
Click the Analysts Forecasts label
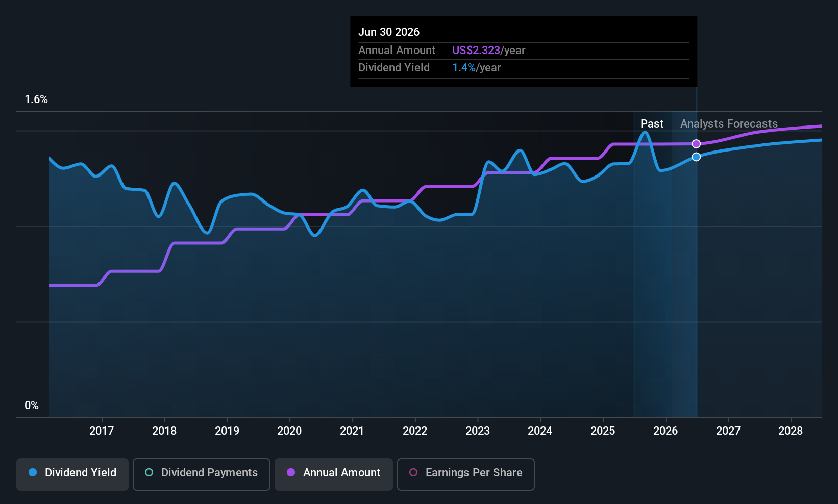click(x=729, y=123)
